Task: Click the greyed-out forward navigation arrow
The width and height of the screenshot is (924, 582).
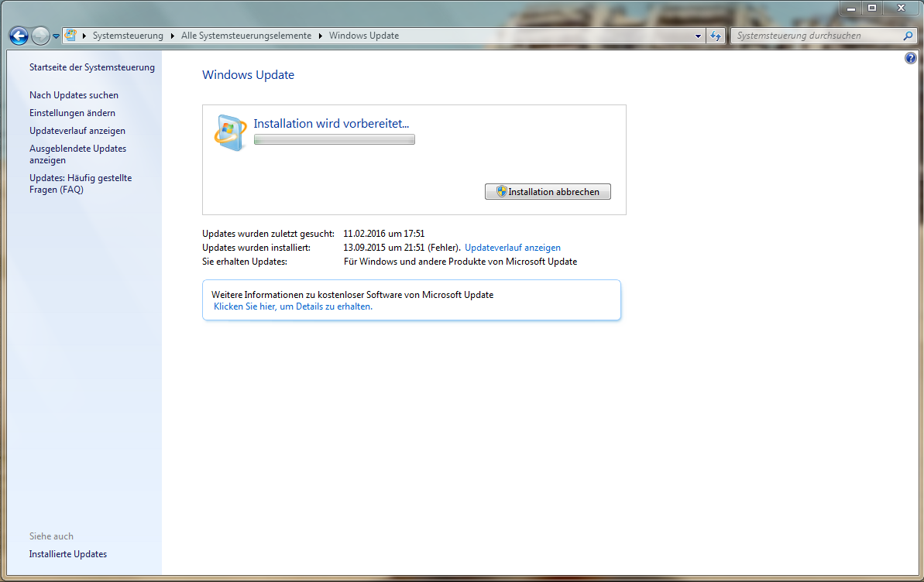Action: (x=40, y=36)
